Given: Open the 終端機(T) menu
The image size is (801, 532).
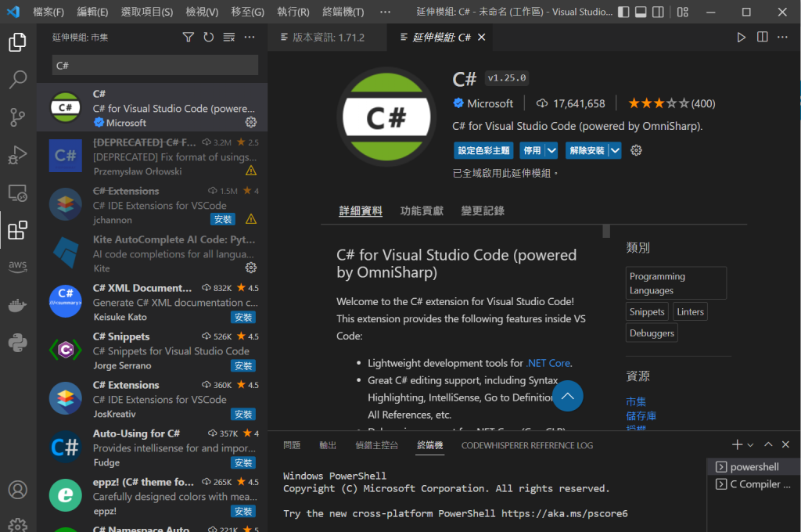Looking at the screenshot, I should [x=343, y=12].
